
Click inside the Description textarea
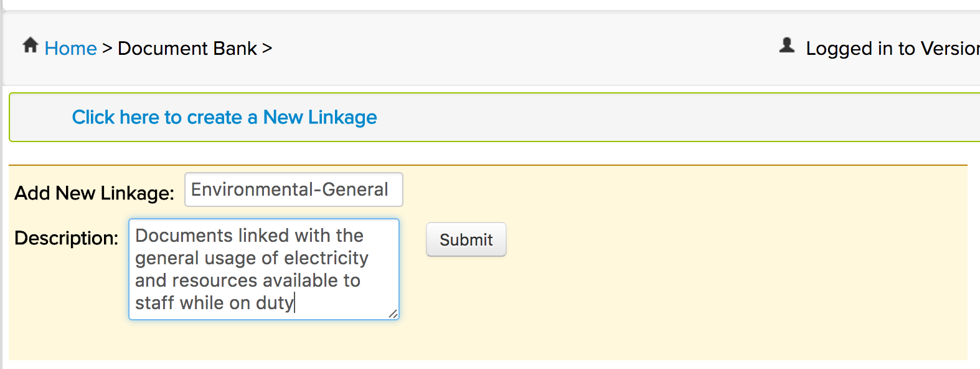tap(264, 269)
